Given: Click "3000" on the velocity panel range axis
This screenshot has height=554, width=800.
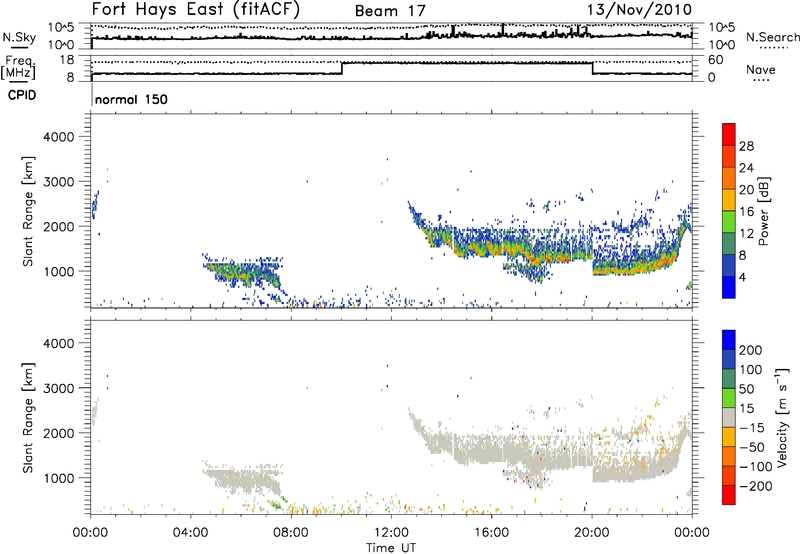Looking at the screenshot, I should point(58,388).
